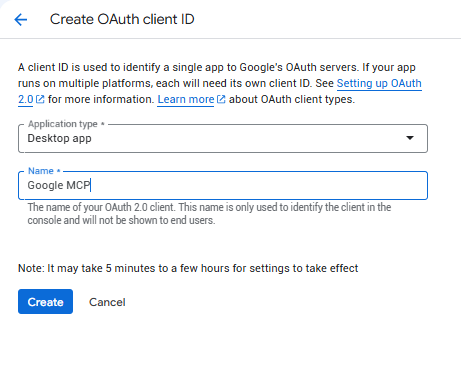Open the Learn more link

click(186, 99)
